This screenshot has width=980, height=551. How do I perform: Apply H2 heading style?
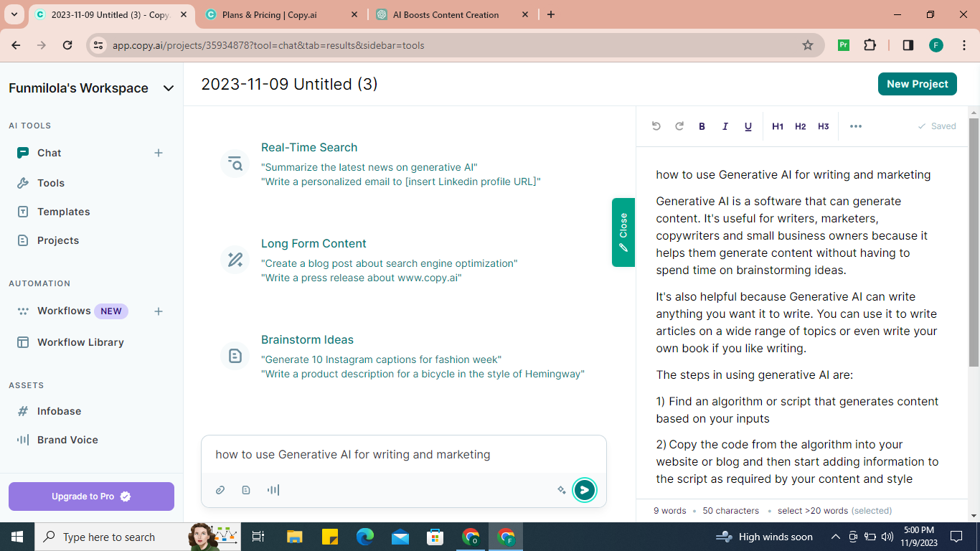(x=801, y=126)
